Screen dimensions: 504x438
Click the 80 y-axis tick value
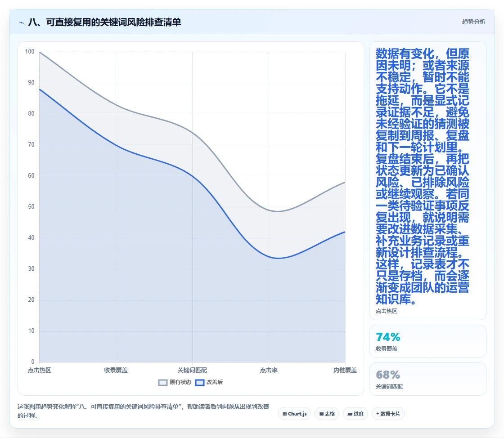pos(31,114)
